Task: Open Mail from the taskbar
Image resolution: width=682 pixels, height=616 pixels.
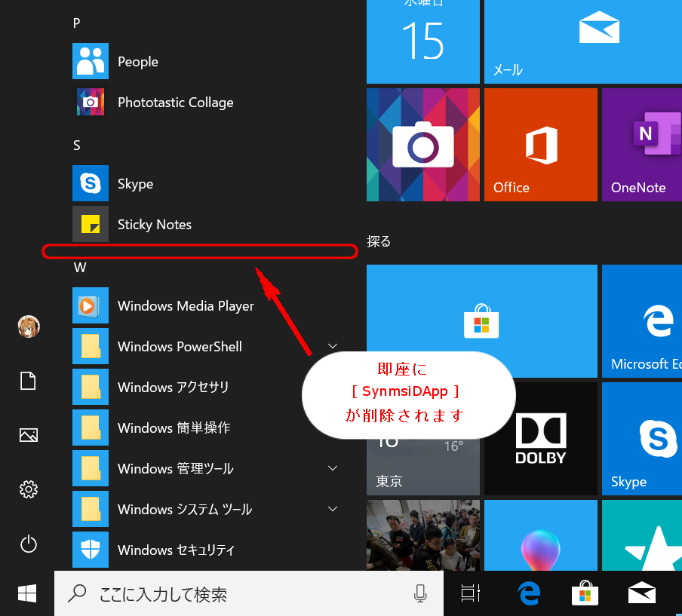Action: [642, 593]
